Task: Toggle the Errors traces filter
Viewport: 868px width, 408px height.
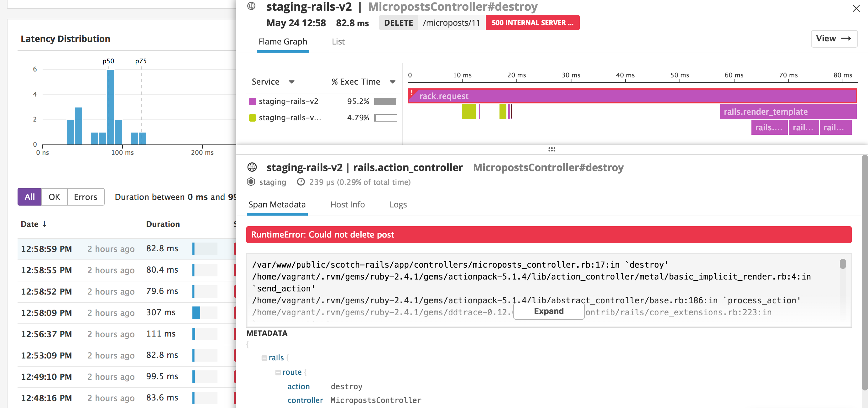Action: 85,197
